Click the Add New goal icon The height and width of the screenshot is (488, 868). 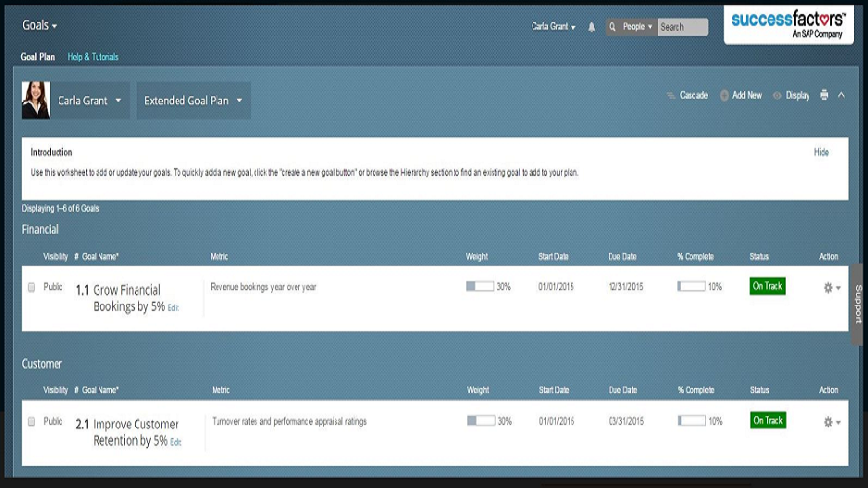point(725,96)
